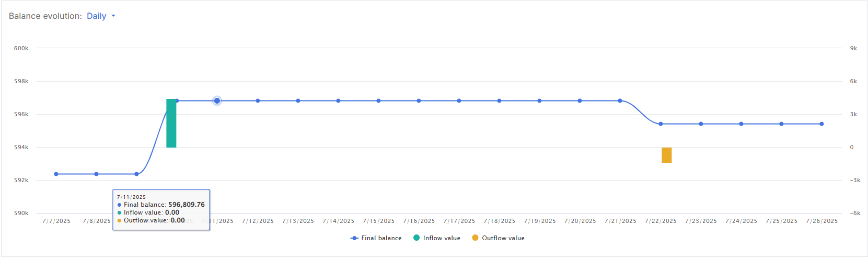This screenshot has height=258, width=868.
Task: Click the 7/14/2025 x-axis date label
Action: click(x=338, y=221)
